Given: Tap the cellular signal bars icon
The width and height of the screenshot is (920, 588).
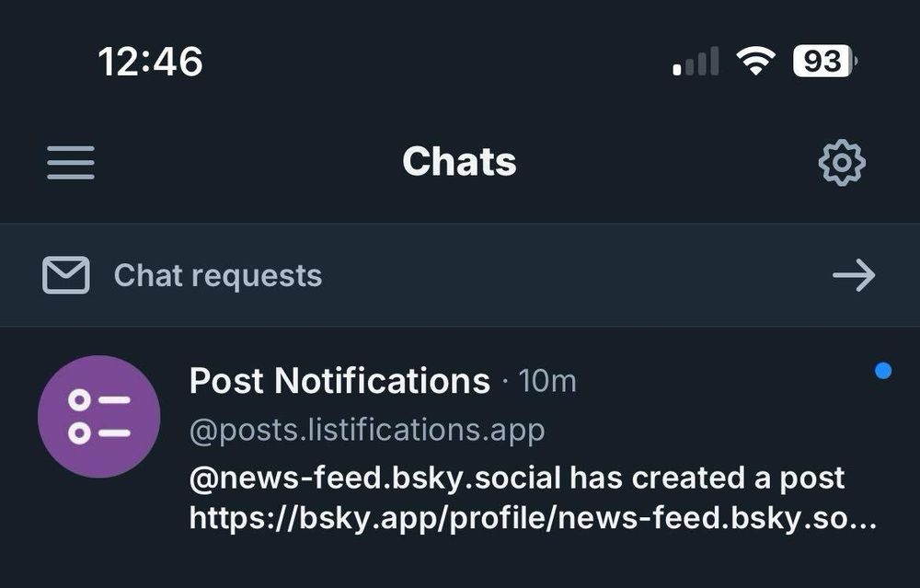Looking at the screenshot, I should point(696,61).
